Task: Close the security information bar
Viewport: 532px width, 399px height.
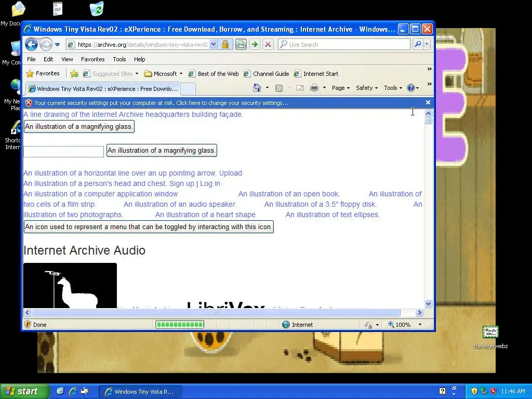Action: tap(428, 102)
